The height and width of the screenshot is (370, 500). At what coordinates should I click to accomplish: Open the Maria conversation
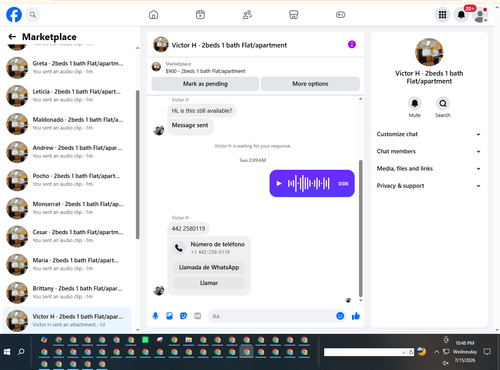(67, 264)
